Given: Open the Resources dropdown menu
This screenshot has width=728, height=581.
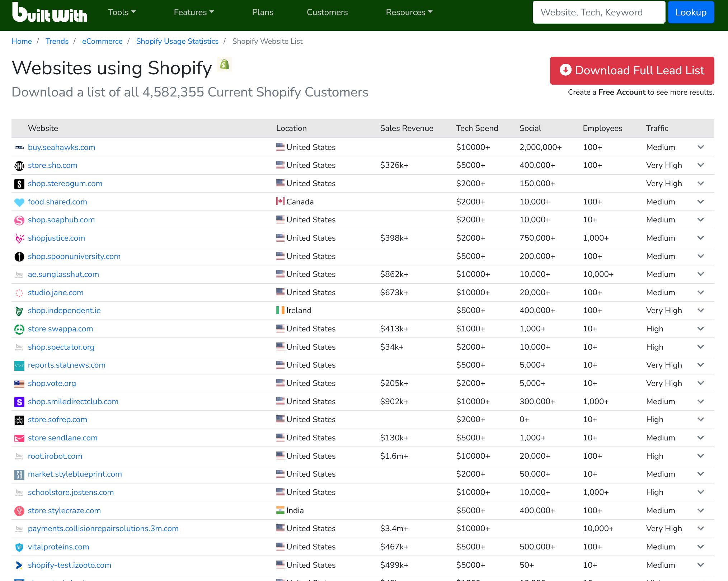Looking at the screenshot, I should point(408,12).
